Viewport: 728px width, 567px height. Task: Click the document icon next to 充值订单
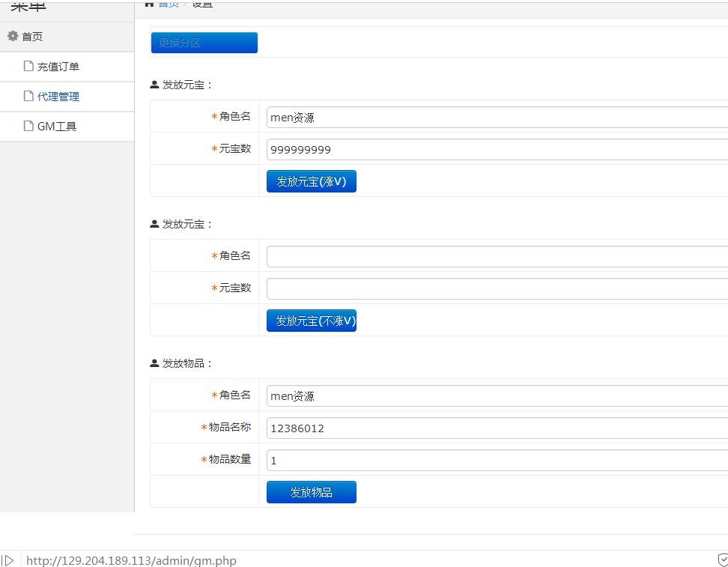pos(28,66)
